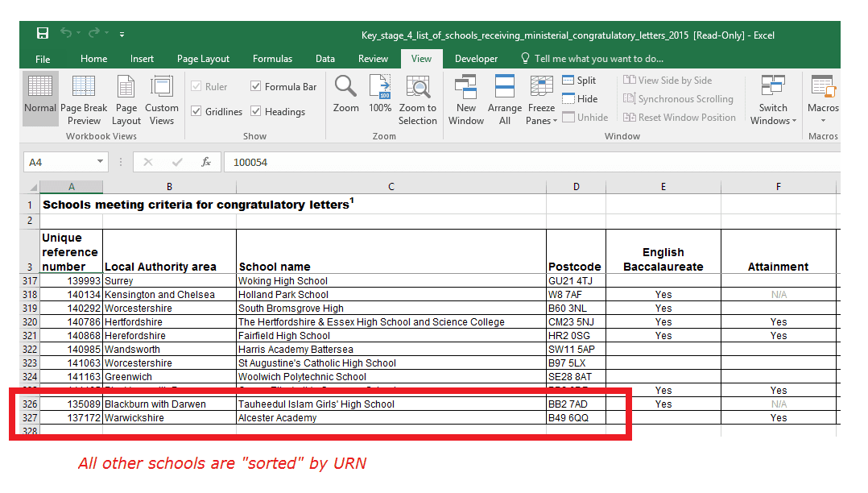Open a New Window
868x493 pixels.
(466, 100)
